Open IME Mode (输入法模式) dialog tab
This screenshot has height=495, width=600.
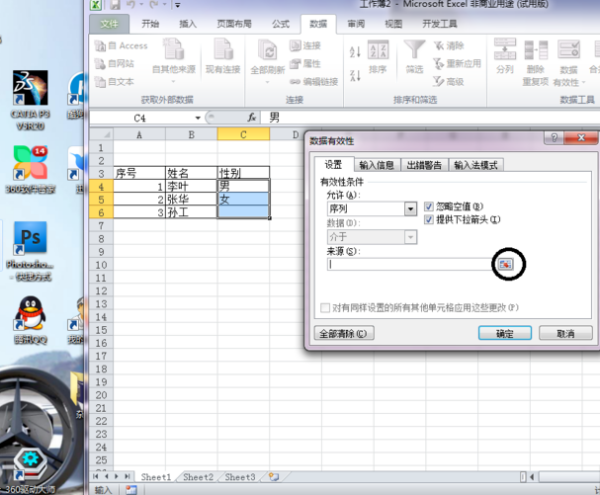(x=476, y=165)
